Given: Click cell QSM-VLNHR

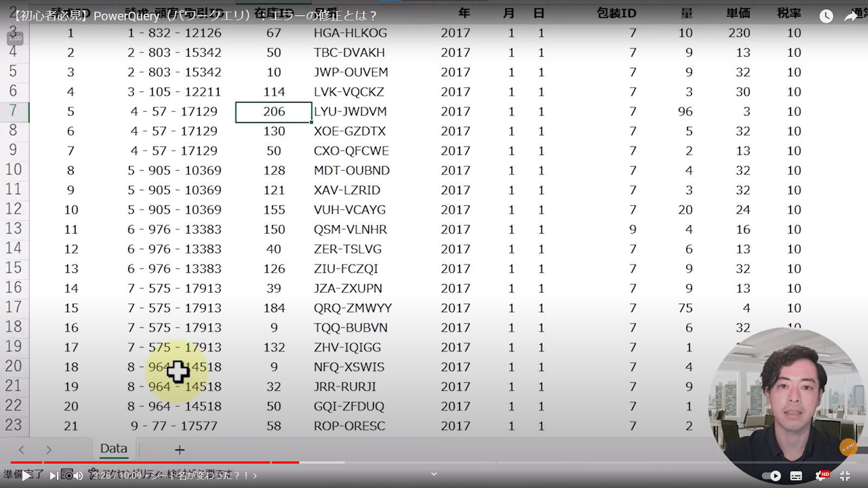Looking at the screenshot, I should click(x=350, y=229).
